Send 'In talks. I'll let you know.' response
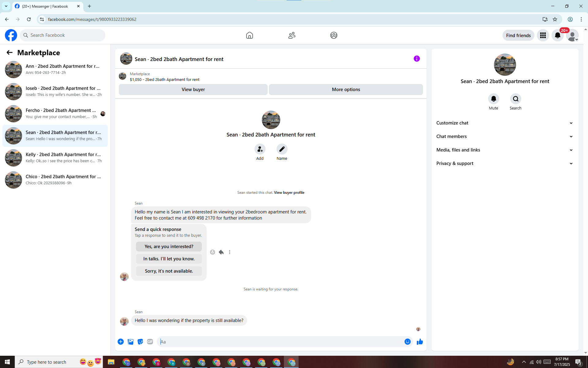The image size is (588, 368). tap(169, 259)
